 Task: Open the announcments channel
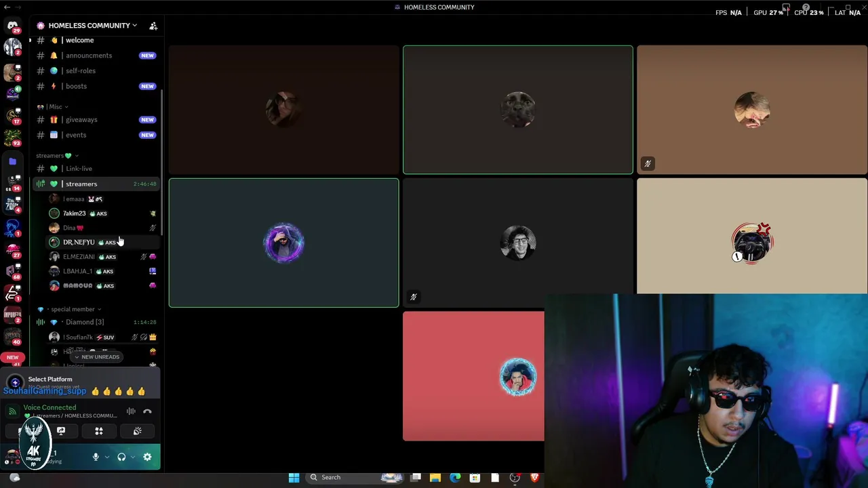click(x=96, y=56)
